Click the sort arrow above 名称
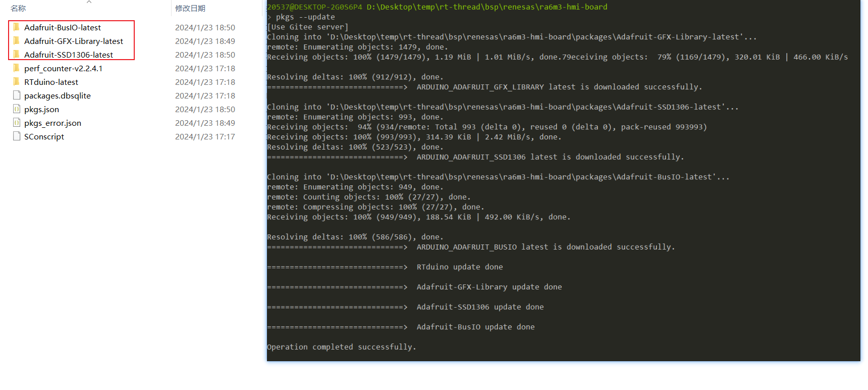Viewport: 868px width, 390px height. coord(89,2)
